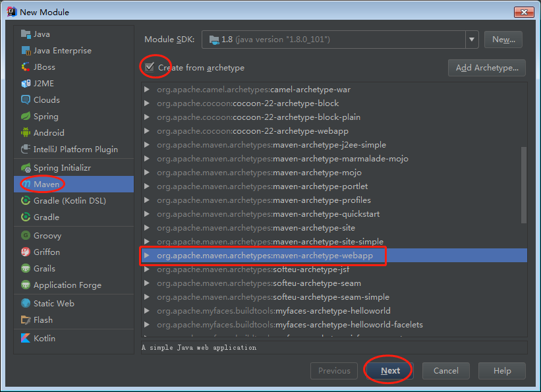Screen dimensions: 541x392
Task: Select the JBoss icon in sidebar
Action: click(x=26, y=67)
